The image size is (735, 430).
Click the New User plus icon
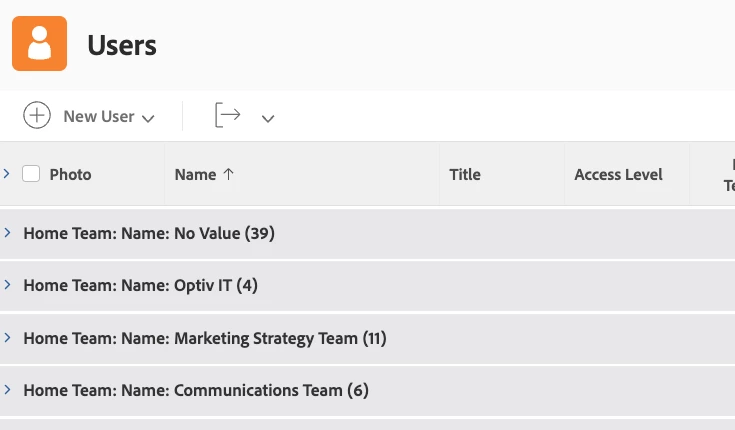36,116
